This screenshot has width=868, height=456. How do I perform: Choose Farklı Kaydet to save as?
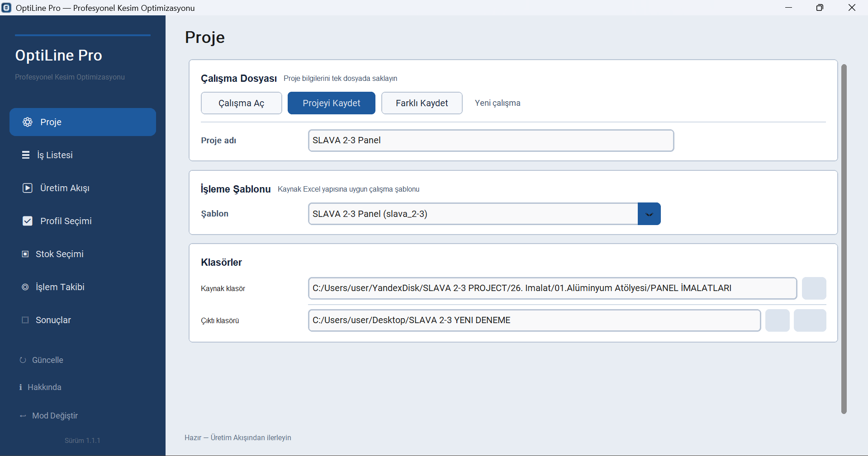pyautogui.click(x=422, y=103)
